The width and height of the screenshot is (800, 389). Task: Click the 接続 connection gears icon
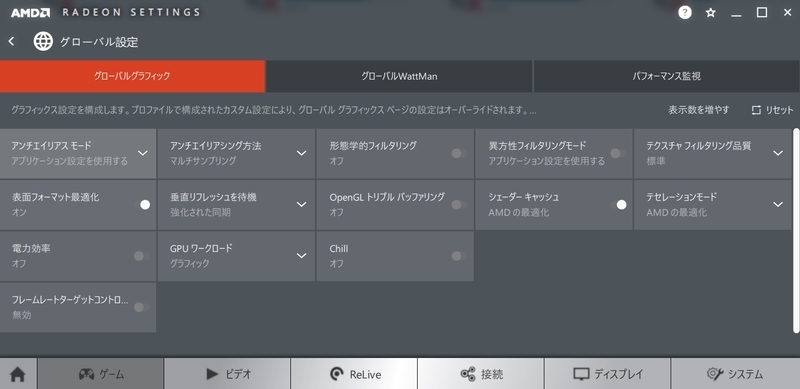point(468,374)
